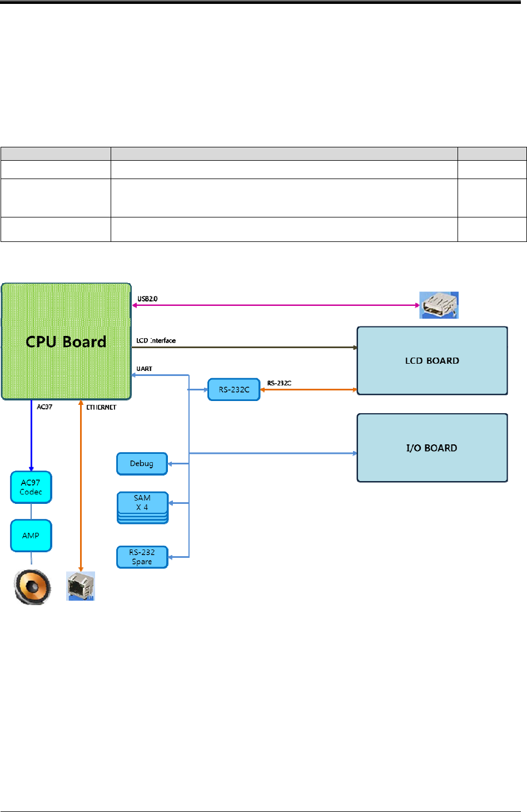Screen dimensions: 527x812
Task: Click the USB port connector image
Action: 439,305
